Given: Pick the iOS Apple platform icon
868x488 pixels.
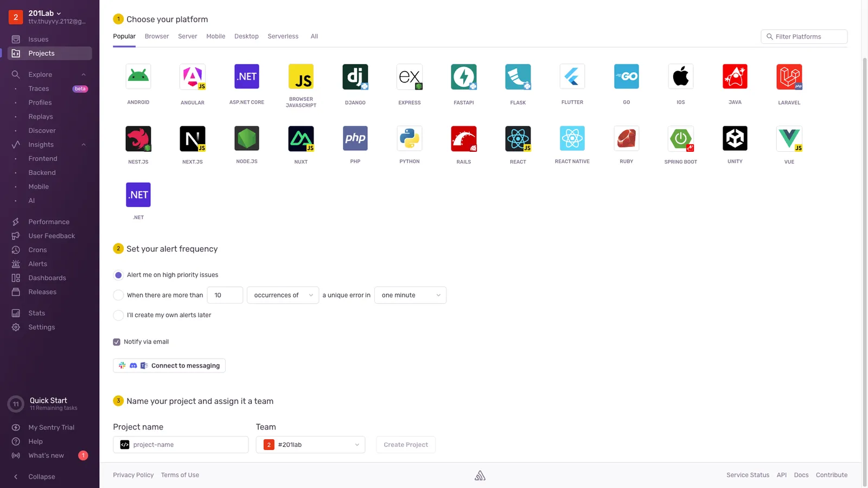Looking at the screenshot, I should 681,76.
